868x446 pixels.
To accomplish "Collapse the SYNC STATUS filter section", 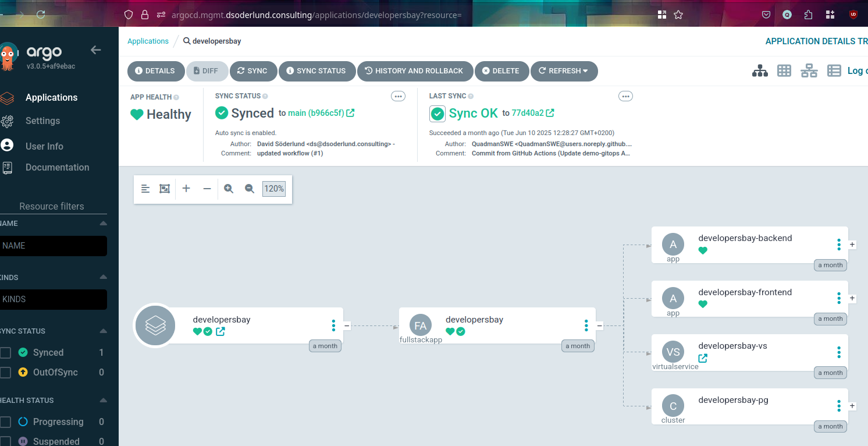I will coord(103,331).
